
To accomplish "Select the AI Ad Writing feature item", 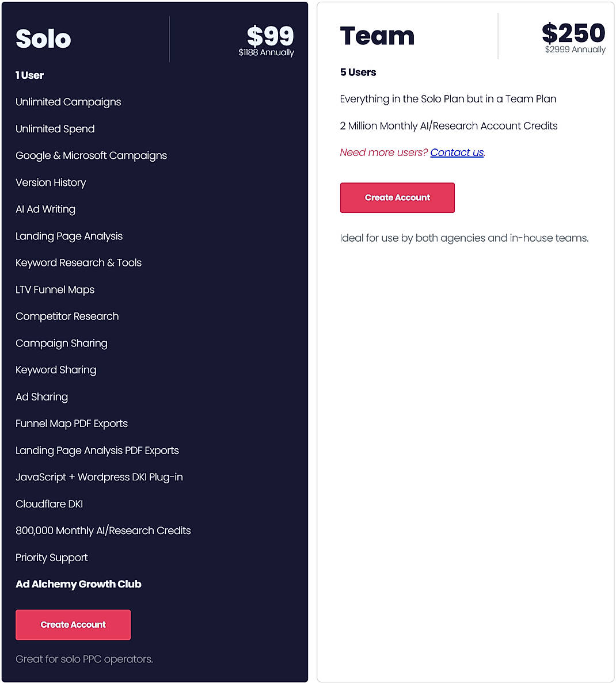I will (45, 209).
